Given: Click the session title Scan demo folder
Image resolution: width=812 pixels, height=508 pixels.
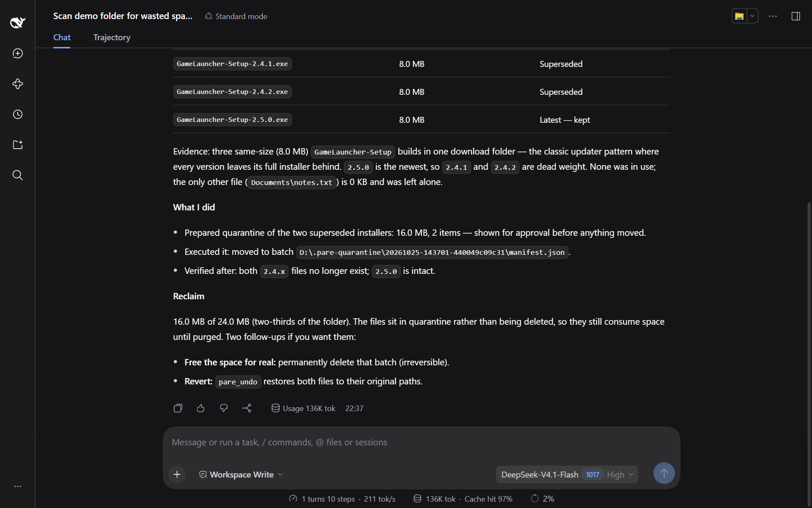Looking at the screenshot, I should [x=123, y=16].
